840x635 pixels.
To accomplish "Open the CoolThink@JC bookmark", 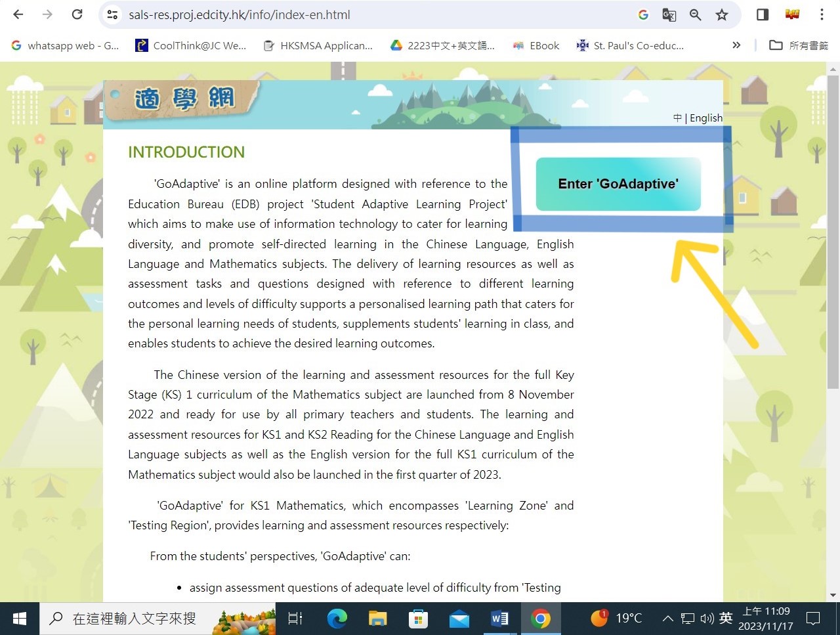I will (x=191, y=45).
